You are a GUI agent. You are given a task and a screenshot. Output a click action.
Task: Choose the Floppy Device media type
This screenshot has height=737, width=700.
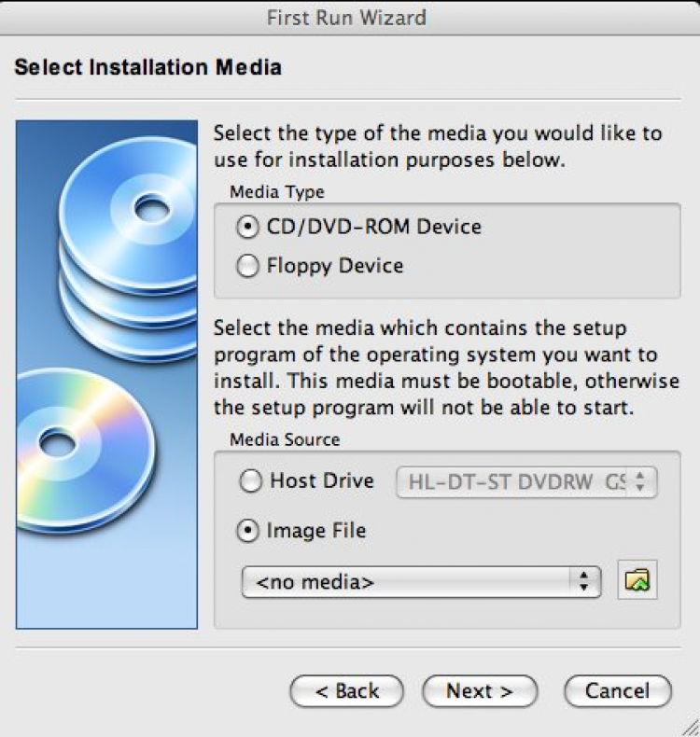[248, 266]
